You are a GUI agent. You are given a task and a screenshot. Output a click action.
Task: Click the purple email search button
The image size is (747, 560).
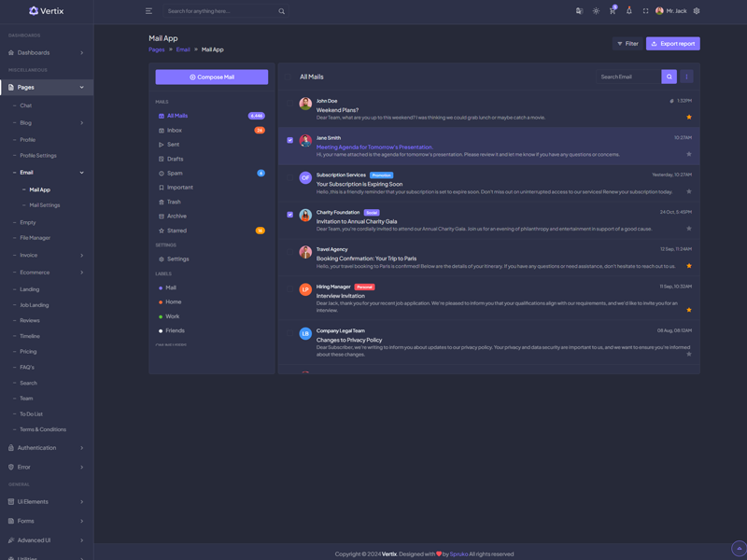tap(669, 77)
